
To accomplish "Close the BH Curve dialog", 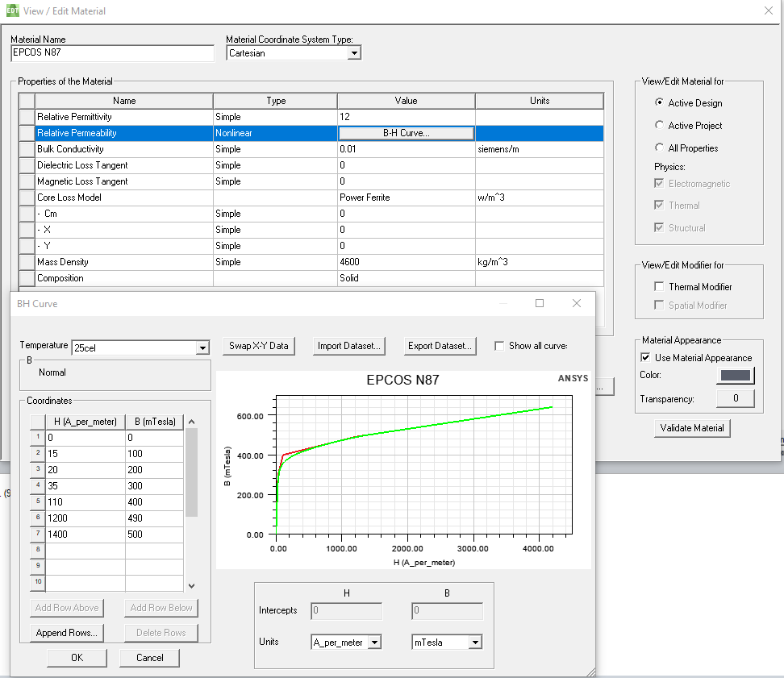I will 576,303.
